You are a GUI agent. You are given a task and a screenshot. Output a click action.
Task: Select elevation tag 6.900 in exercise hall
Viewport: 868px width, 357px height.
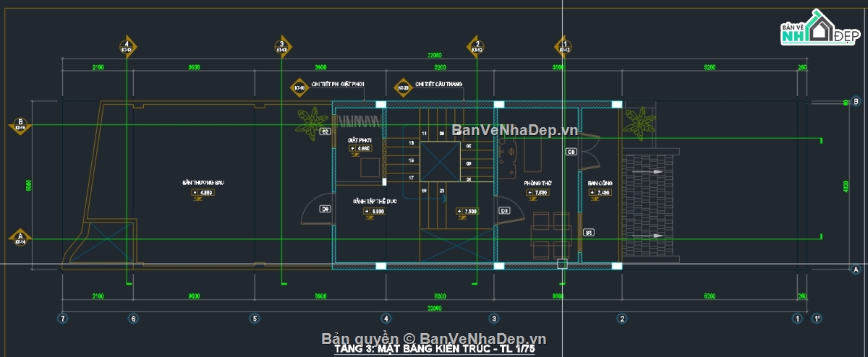pos(373,212)
